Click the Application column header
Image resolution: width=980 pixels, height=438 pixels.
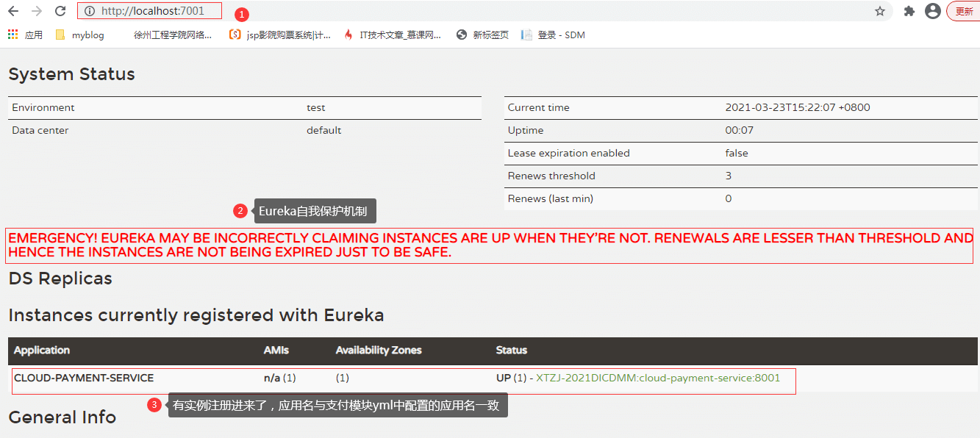pyautogui.click(x=42, y=350)
